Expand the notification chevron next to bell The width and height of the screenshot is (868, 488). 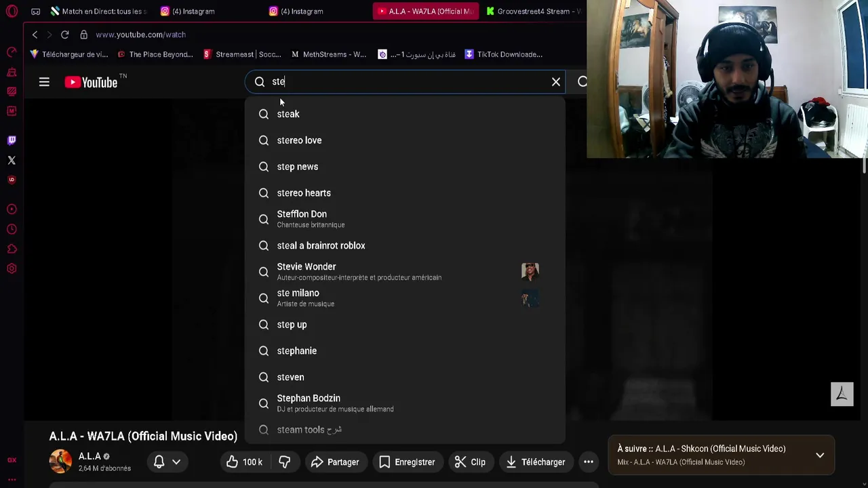pos(176,462)
